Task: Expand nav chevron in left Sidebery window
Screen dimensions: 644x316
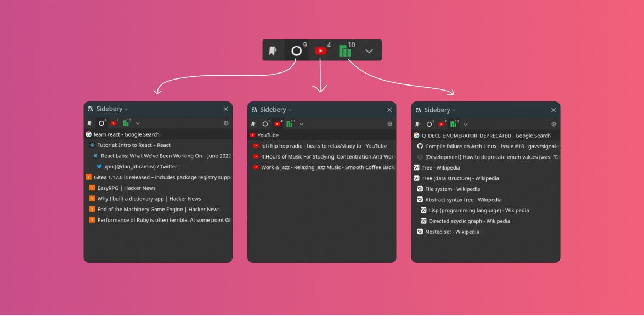Action: coord(138,123)
